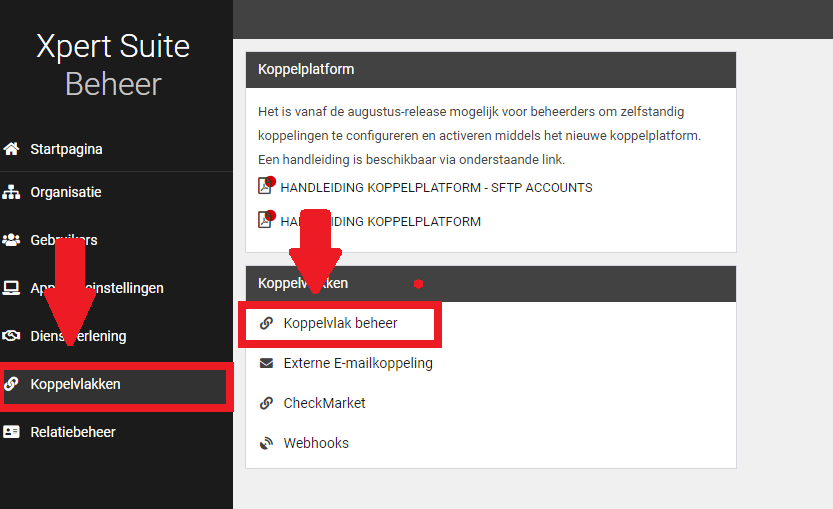Viewport: 833px width, 509px height.
Task: Open the CheckMarket text link
Action: (324, 403)
